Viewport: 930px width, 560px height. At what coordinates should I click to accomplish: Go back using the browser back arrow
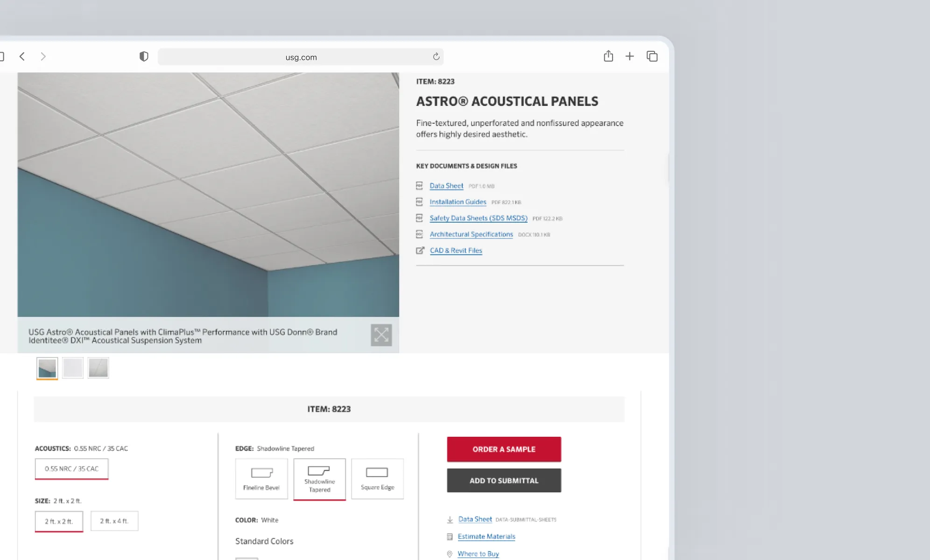(22, 56)
